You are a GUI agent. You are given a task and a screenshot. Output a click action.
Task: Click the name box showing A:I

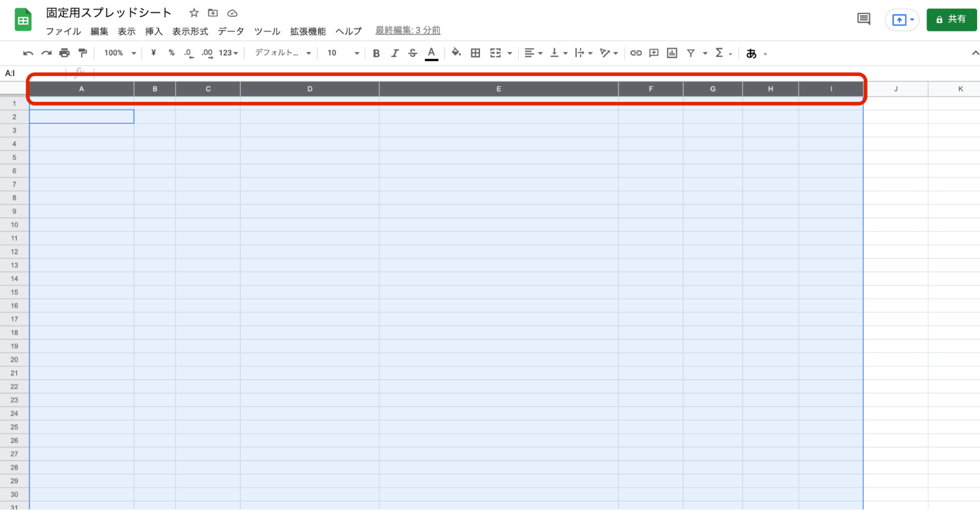pyautogui.click(x=33, y=73)
